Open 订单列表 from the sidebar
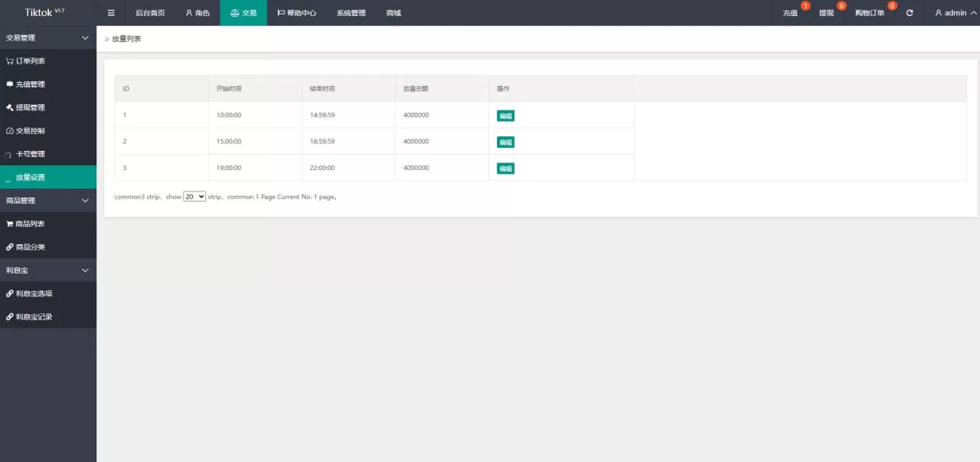 tap(31, 61)
